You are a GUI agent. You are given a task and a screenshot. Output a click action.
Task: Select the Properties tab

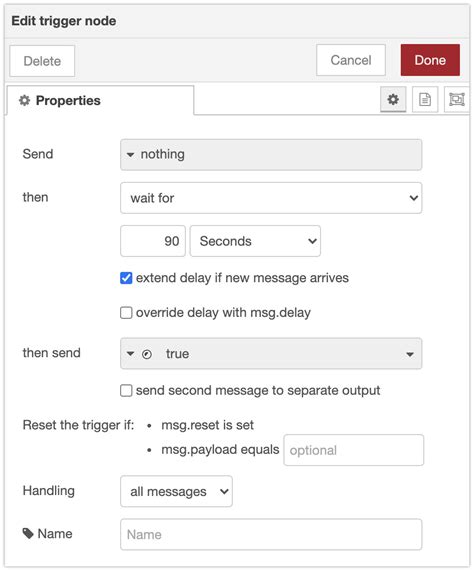(100, 101)
